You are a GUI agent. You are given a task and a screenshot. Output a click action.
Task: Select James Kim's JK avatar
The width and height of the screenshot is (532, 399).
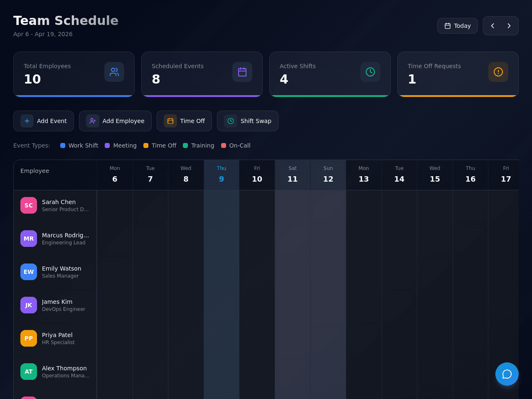pyautogui.click(x=29, y=305)
